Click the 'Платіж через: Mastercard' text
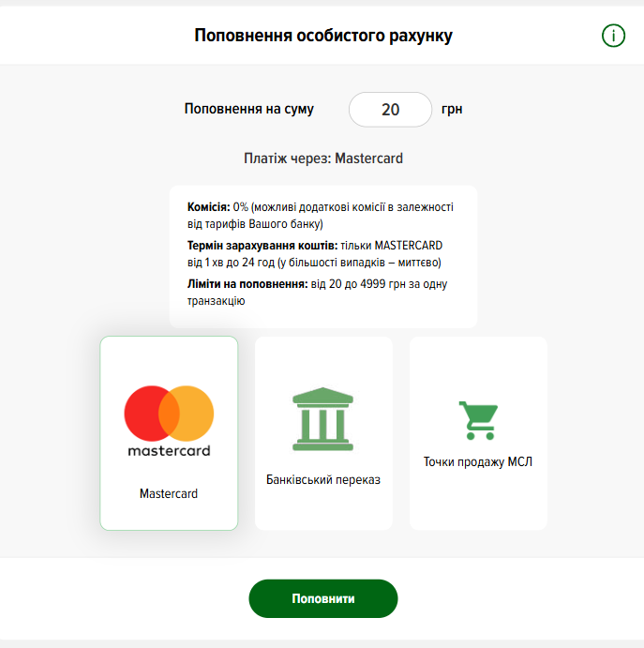The width and height of the screenshot is (644, 648). 323,158
